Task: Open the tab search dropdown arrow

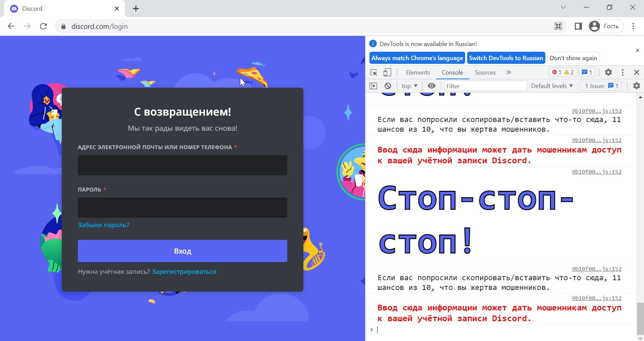Action: [563, 7]
